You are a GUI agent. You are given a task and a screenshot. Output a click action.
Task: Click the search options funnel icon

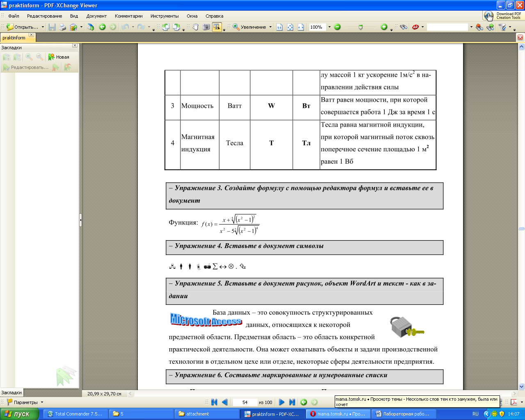pyautogui.click(x=502, y=27)
